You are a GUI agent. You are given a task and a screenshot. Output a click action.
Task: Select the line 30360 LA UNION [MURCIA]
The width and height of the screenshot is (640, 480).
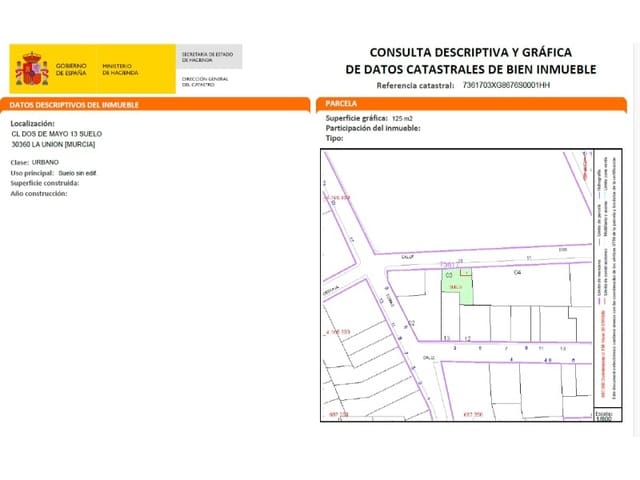(x=53, y=144)
